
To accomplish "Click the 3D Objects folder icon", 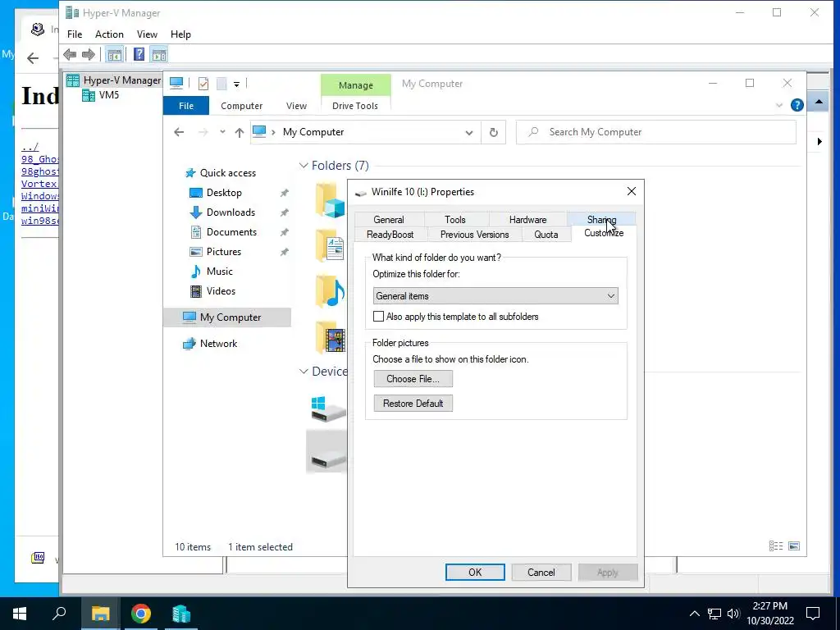I will 330,201.
